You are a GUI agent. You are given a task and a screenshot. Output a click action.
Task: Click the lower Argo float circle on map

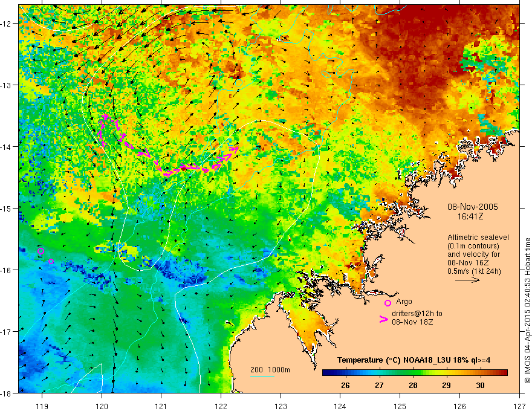tap(51, 261)
